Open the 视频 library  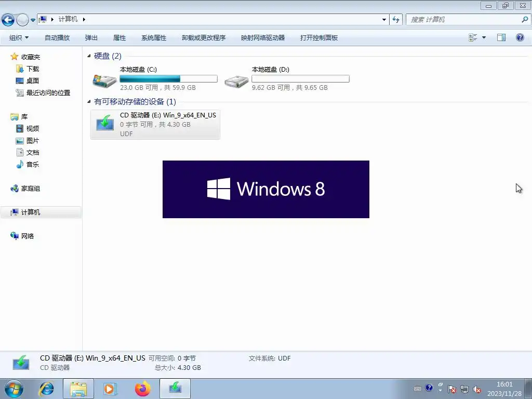click(33, 129)
